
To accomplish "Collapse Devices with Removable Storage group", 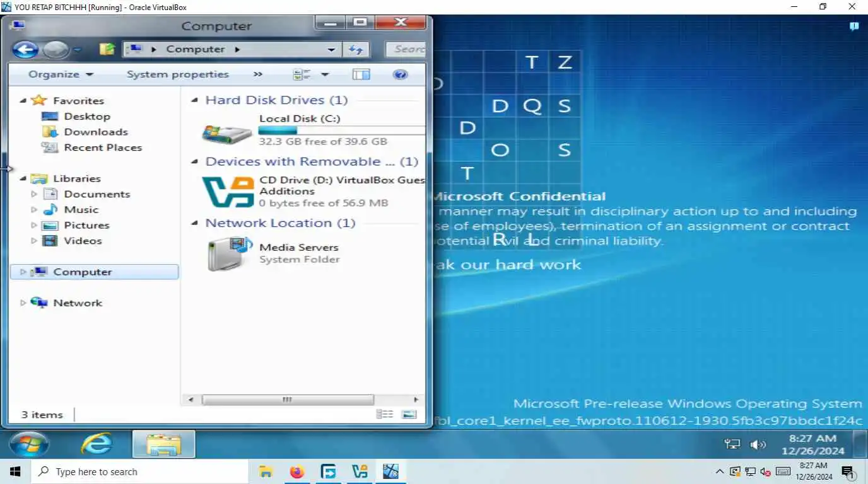I will (194, 162).
